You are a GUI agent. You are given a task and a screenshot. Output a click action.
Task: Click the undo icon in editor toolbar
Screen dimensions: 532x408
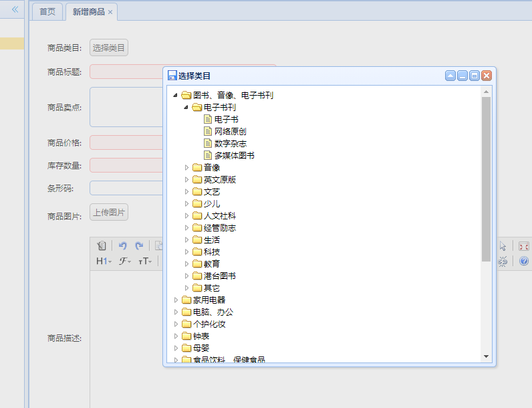[x=123, y=246]
